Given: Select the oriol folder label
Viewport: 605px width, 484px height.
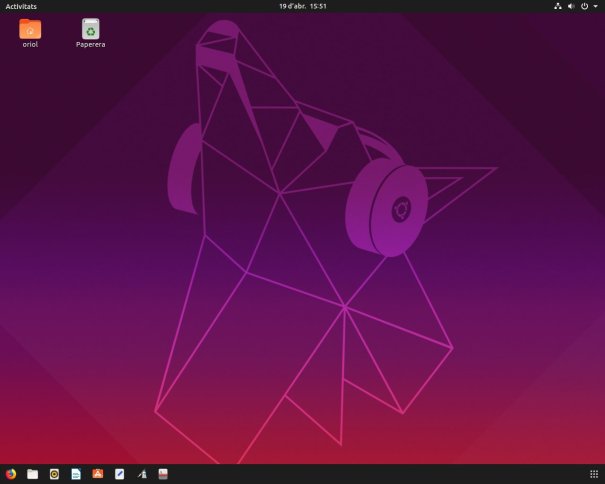Looking at the screenshot, I should pos(30,45).
